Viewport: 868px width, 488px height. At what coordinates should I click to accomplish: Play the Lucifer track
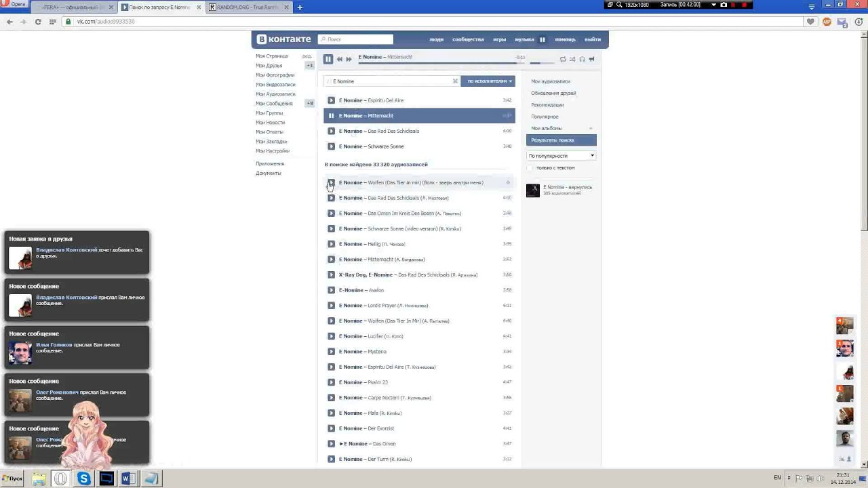tap(331, 336)
